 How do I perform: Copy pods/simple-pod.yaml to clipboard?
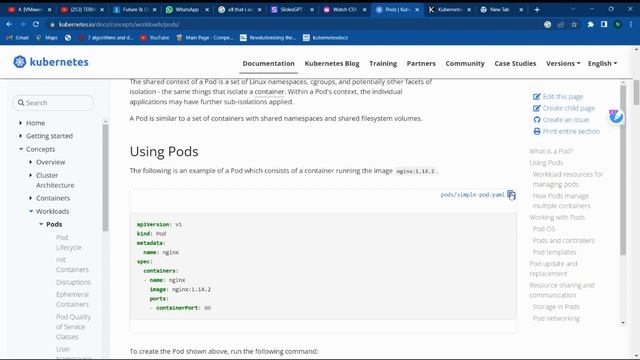[x=511, y=195]
